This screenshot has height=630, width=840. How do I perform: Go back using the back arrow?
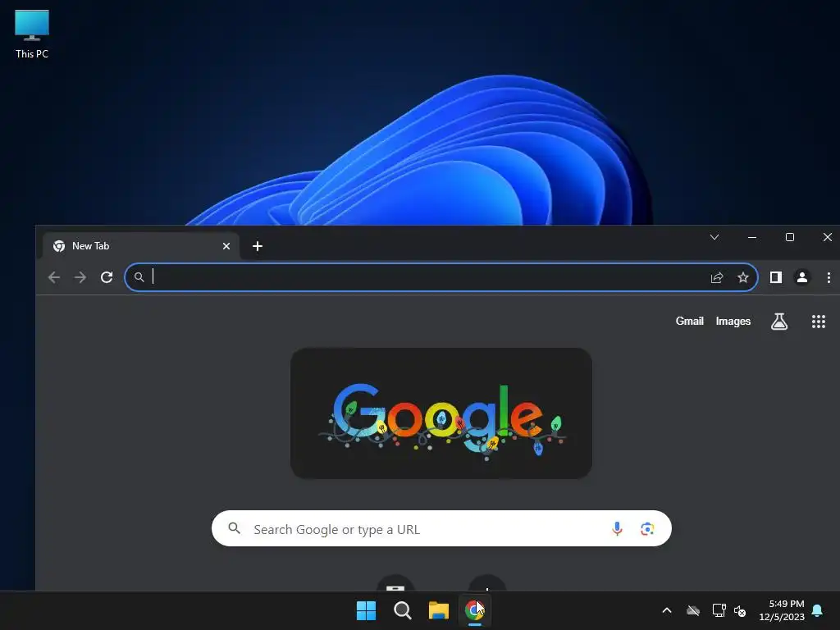tap(54, 277)
